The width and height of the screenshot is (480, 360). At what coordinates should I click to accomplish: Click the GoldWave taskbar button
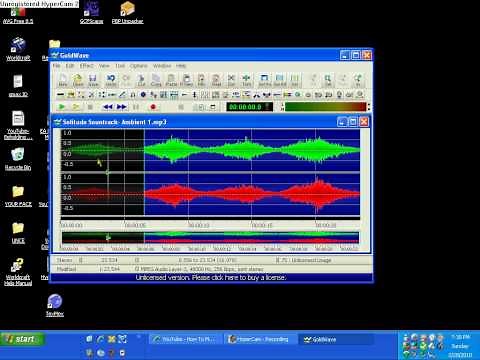(335, 339)
